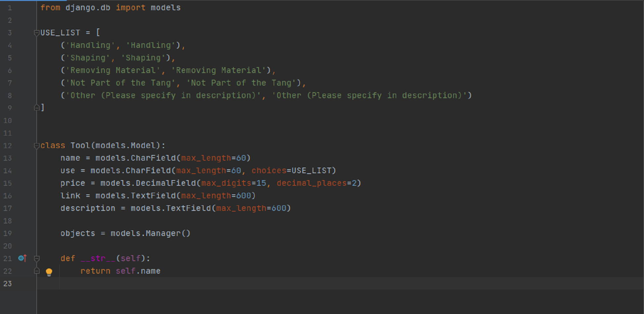The image size is (644, 314).
Task: Click the 'class' keyword on line 12
Action: [x=53, y=146]
